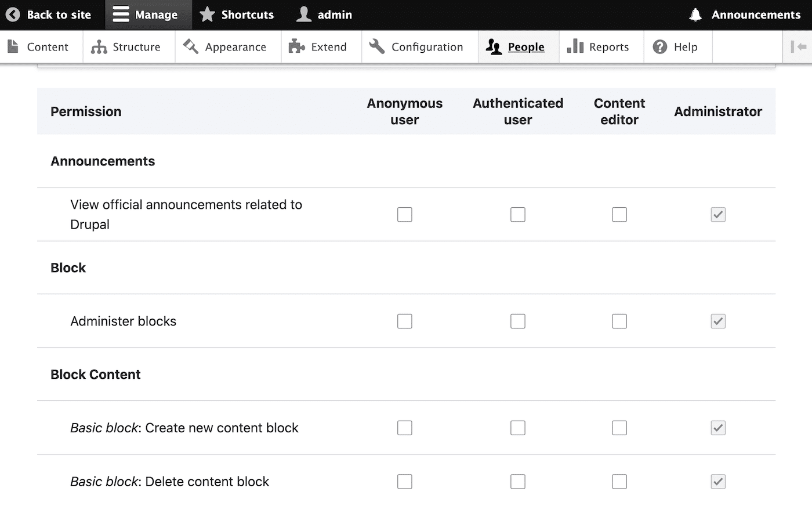Click the 'Administer blocks' permission text
This screenshot has width=812, height=506.
click(x=123, y=321)
